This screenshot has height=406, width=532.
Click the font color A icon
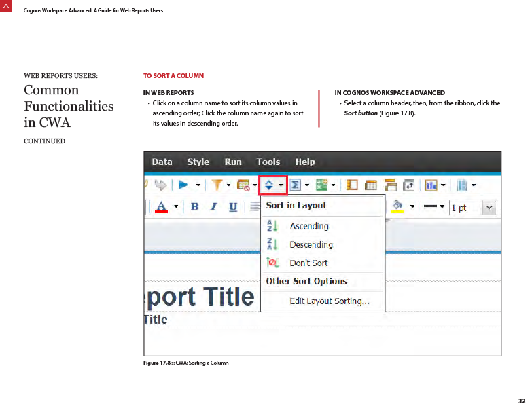click(162, 206)
